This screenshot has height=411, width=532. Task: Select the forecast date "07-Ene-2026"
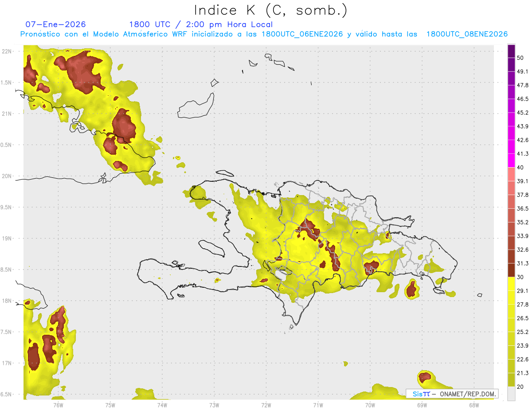pyautogui.click(x=56, y=24)
